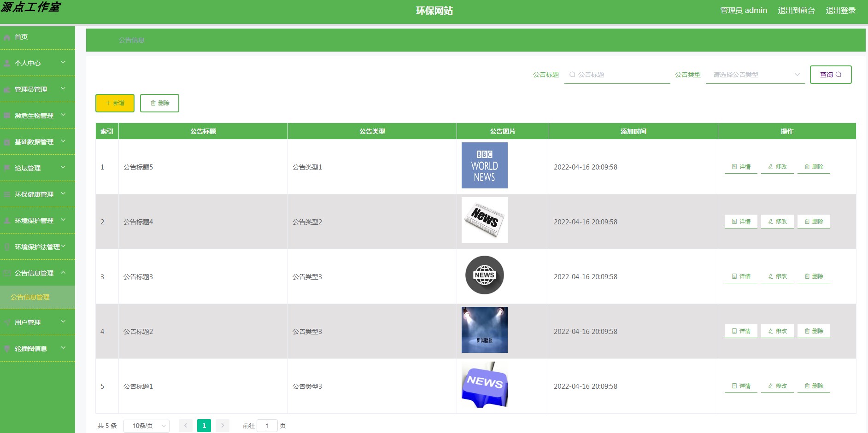868x433 pixels.
Task: Click the BBC World News announcement thumbnail
Action: [x=484, y=165]
